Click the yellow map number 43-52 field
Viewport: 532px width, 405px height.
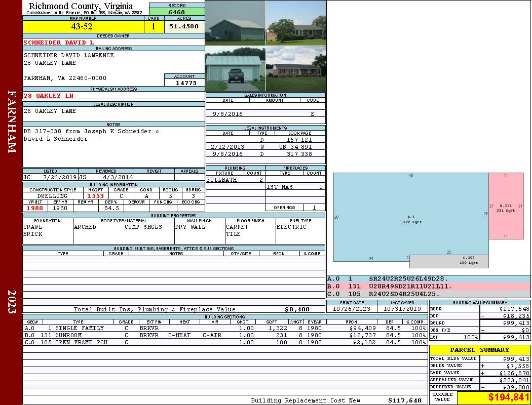pos(82,27)
